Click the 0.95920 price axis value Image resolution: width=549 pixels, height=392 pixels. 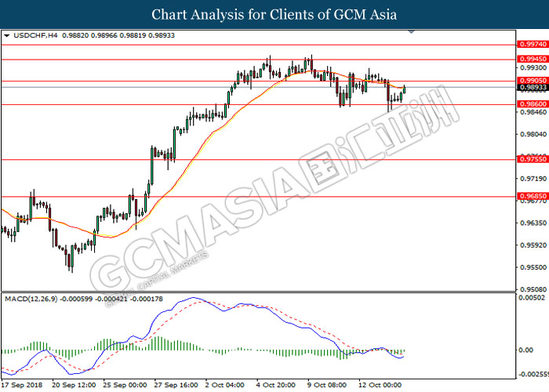[533, 245]
